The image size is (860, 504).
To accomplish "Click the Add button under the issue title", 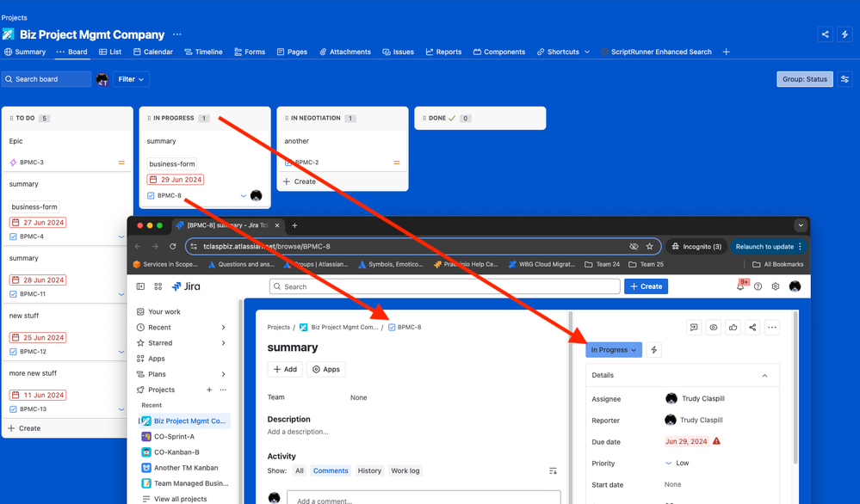I will pyautogui.click(x=285, y=369).
